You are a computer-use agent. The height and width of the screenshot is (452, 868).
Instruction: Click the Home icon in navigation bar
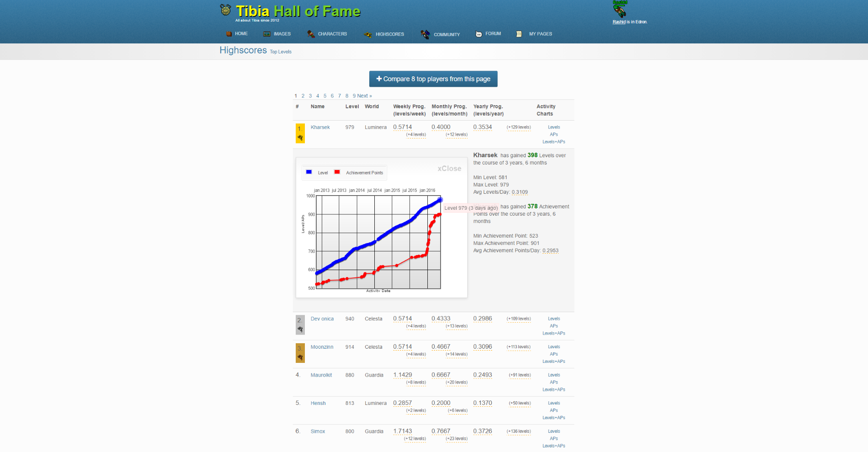[x=229, y=34]
